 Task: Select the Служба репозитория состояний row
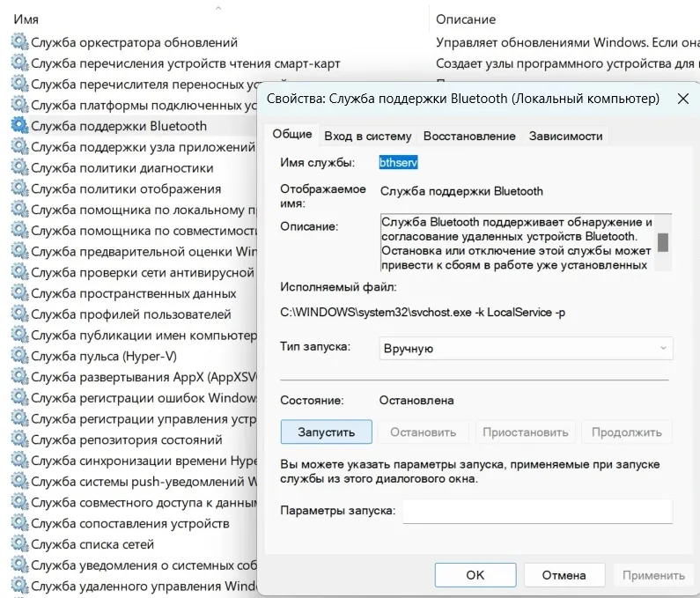126,439
